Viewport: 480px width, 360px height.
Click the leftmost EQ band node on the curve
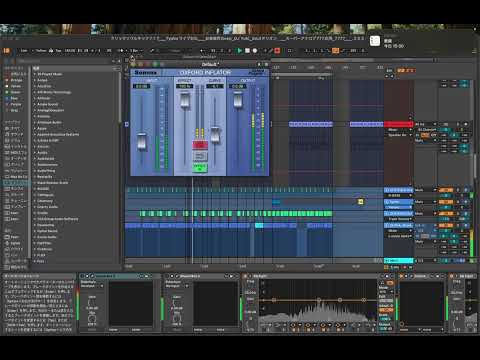pyautogui.click(x=274, y=300)
